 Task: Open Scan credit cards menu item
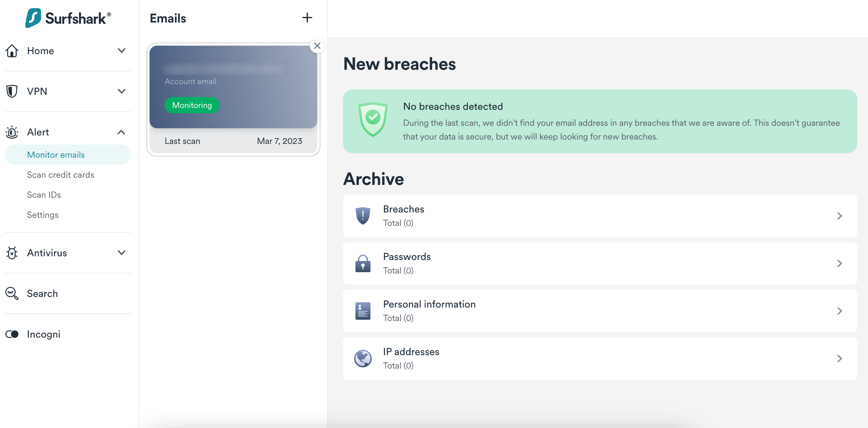60,175
